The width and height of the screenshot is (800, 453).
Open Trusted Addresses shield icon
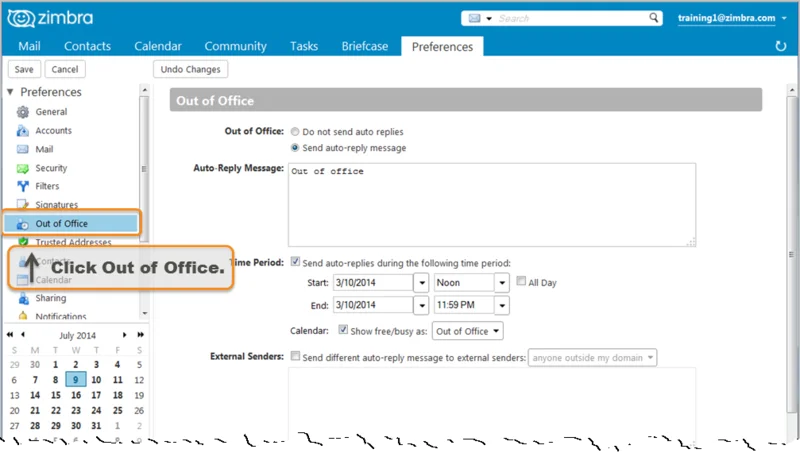tap(23, 241)
